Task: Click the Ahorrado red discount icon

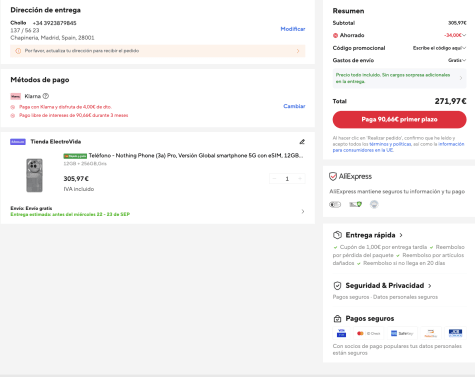Action: pos(335,35)
